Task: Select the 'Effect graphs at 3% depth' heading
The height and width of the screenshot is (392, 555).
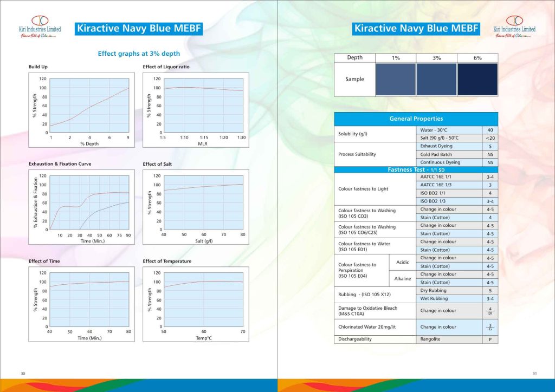Action: 139,54
